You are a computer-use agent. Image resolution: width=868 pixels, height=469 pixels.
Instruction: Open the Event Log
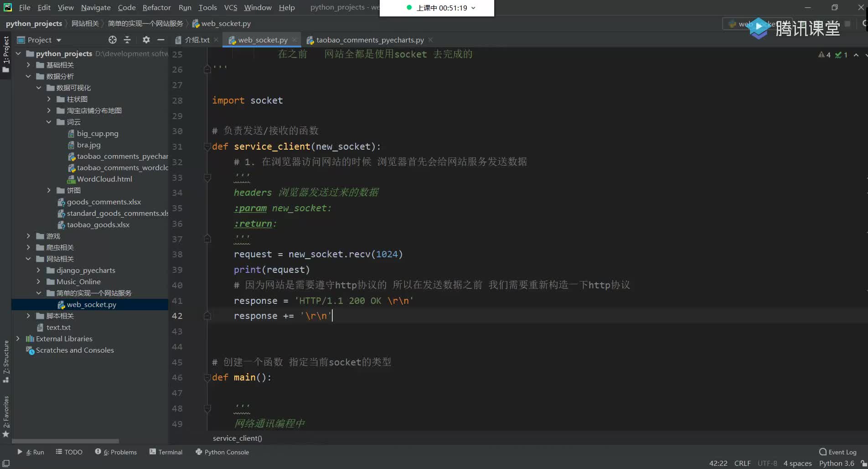tap(838, 452)
